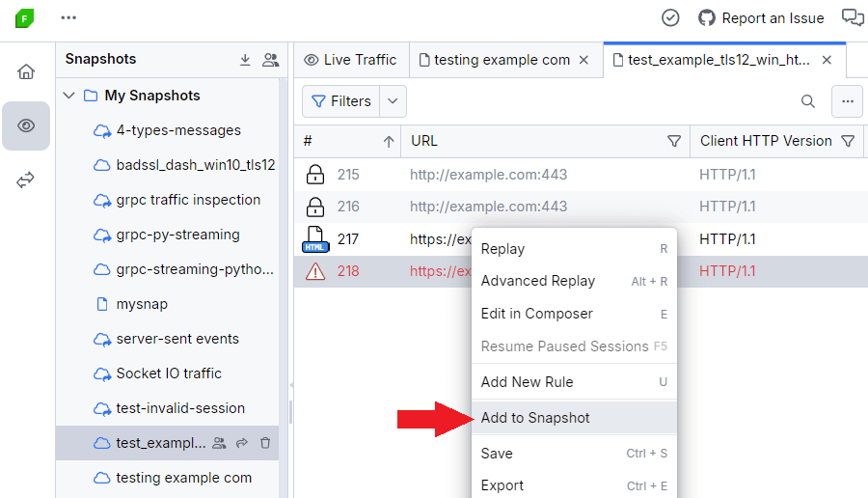Click the snapshots panel vertical scrollbar

coord(284,288)
